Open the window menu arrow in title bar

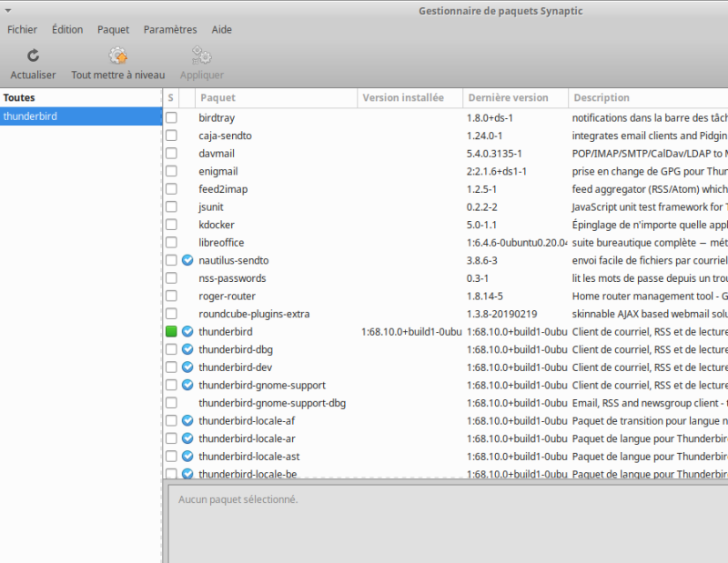pos(8,10)
